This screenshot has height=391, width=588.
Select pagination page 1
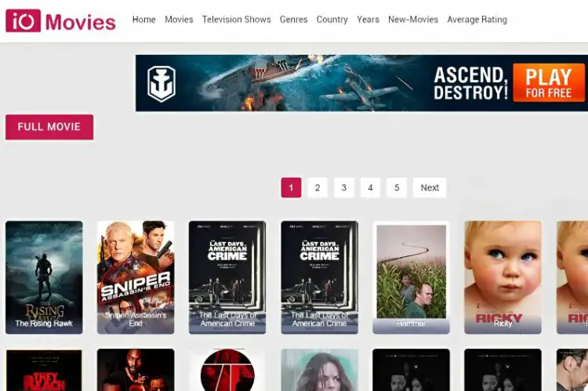click(291, 187)
